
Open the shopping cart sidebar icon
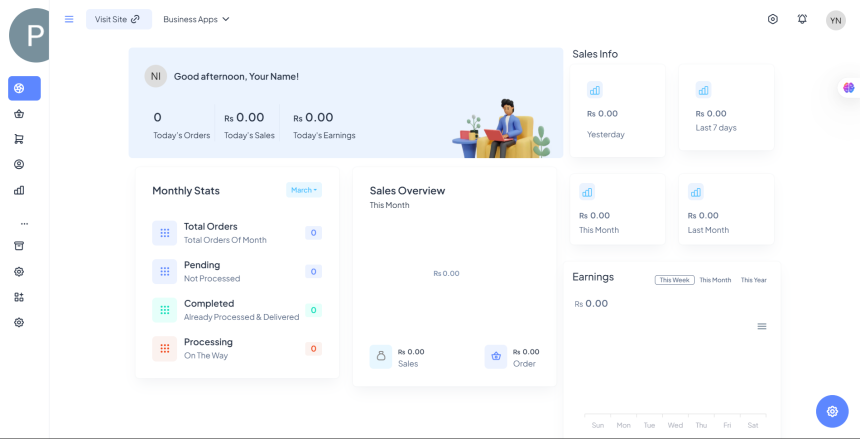[x=19, y=139]
